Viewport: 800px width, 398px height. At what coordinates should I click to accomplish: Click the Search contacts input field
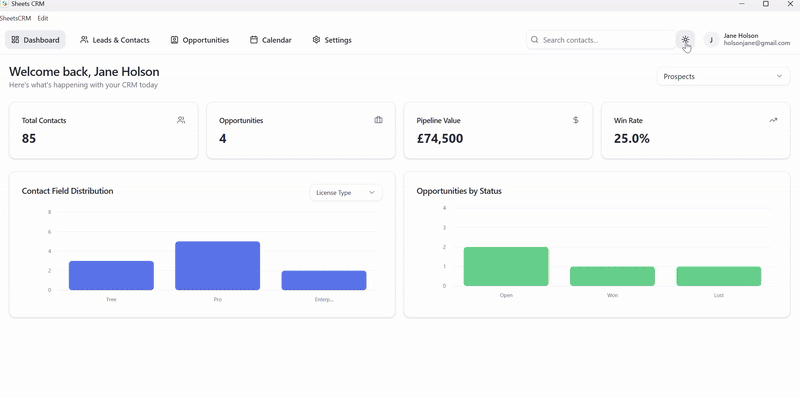(601, 40)
